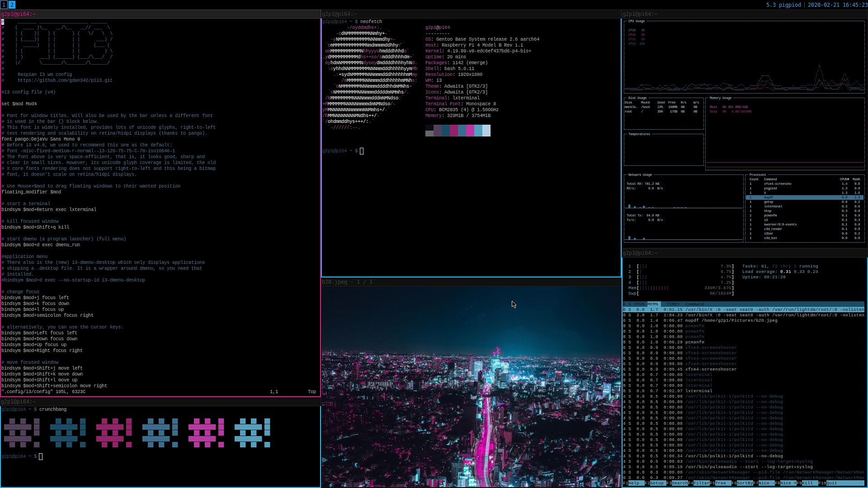This screenshot has width=868, height=488.
Task: Sort htop by Command column header
Action: 695,304
